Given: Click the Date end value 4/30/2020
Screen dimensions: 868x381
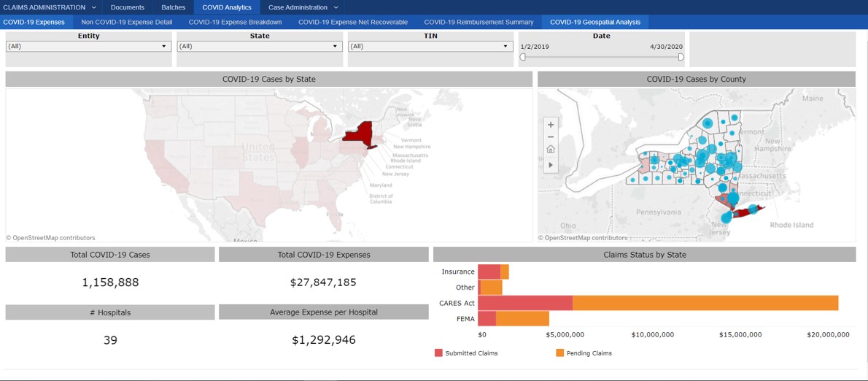Looking at the screenshot, I should (x=667, y=47).
